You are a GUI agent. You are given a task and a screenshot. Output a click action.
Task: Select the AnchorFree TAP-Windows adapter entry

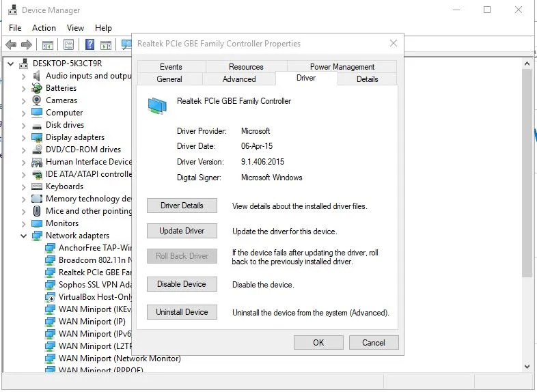(x=95, y=248)
